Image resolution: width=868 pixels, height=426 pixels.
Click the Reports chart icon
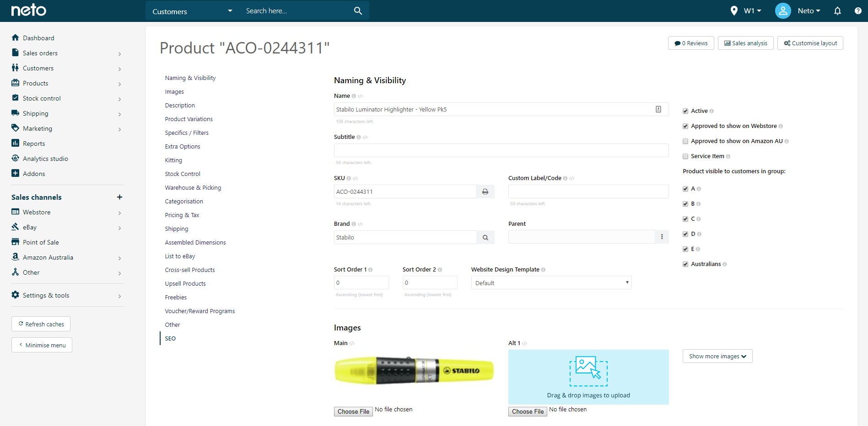tap(15, 143)
